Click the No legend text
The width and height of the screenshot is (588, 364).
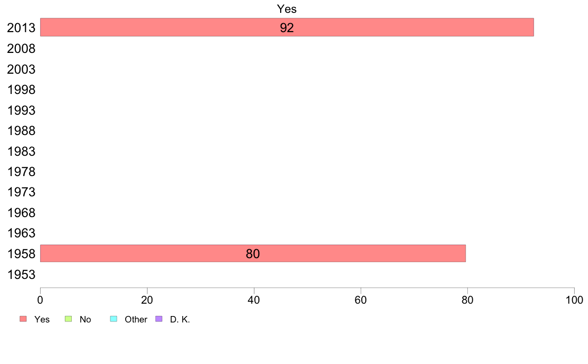tap(85, 319)
